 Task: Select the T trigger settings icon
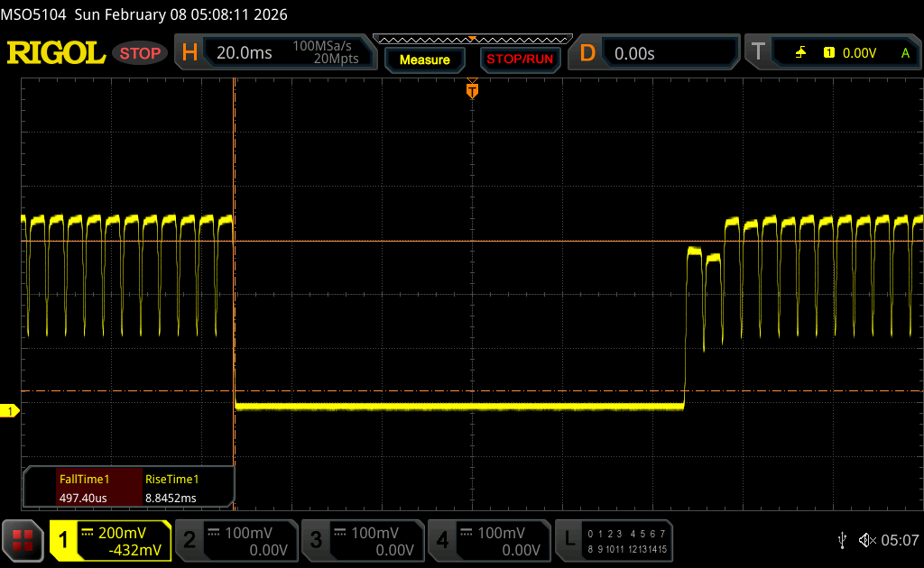(758, 53)
